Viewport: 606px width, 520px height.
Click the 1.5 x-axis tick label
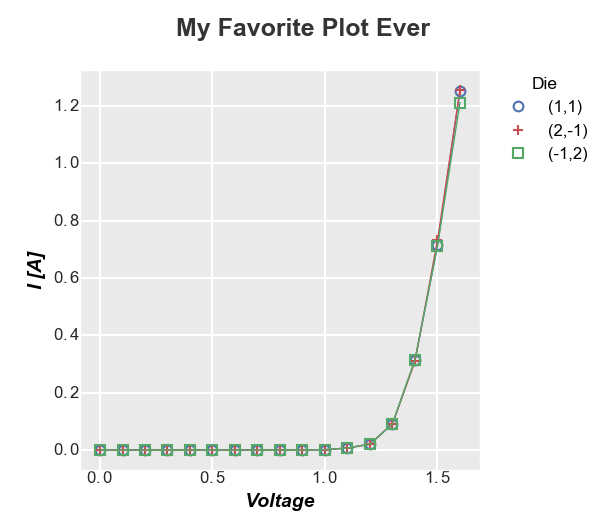coord(437,478)
